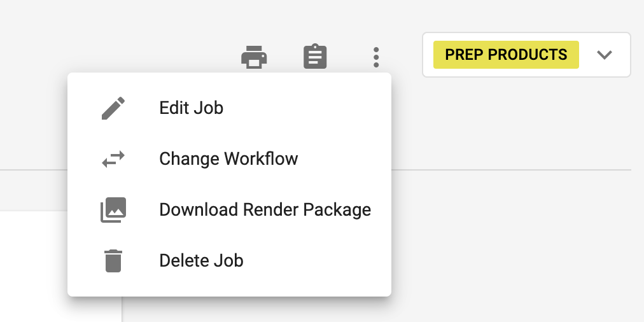Click the image stack icon beside Download Render Package
The image size is (644, 322).
pos(114,210)
